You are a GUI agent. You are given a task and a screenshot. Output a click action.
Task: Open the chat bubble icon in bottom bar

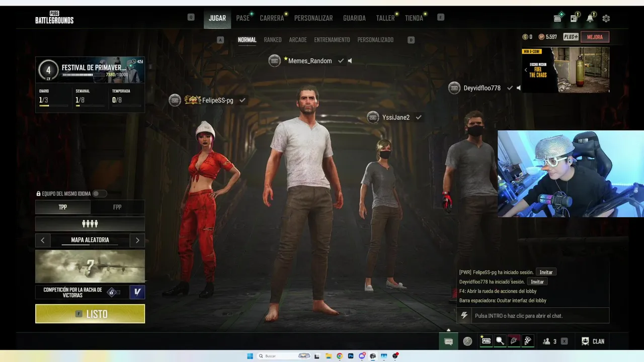click(x=448, y=341)
